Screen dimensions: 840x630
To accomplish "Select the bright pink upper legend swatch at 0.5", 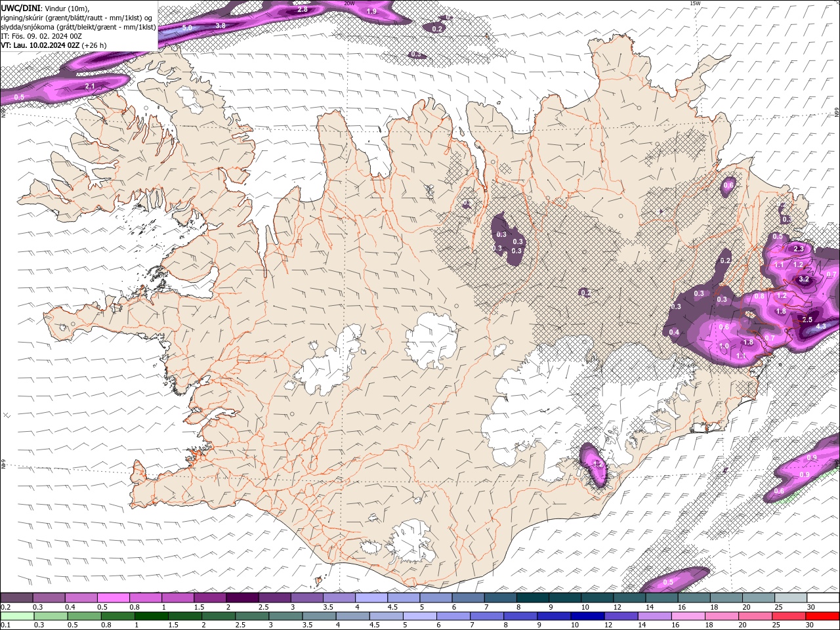I will pos(113,598).
